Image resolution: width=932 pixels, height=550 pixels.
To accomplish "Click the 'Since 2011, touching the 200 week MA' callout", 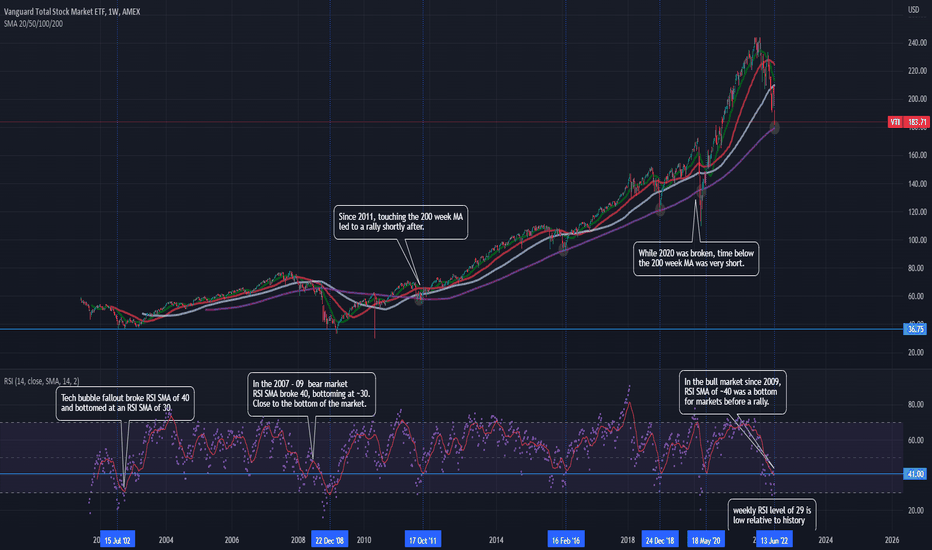I will coord(401,222).
